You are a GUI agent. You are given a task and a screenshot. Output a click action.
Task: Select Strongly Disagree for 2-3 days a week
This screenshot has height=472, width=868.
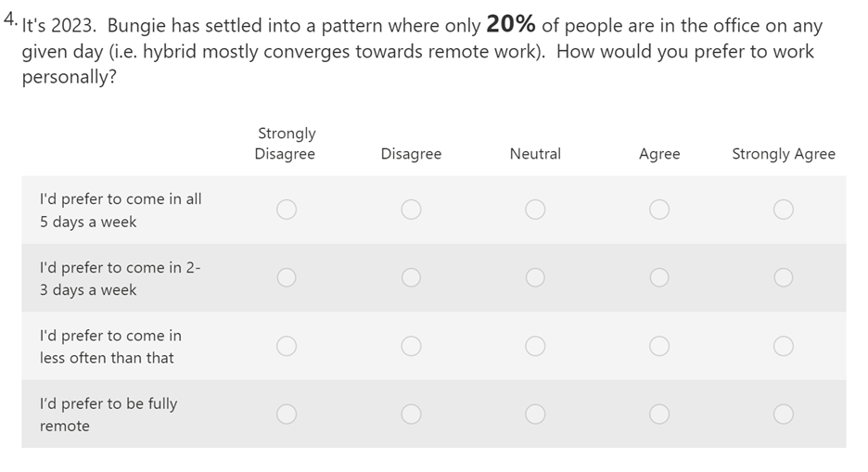tap(287, 277)
